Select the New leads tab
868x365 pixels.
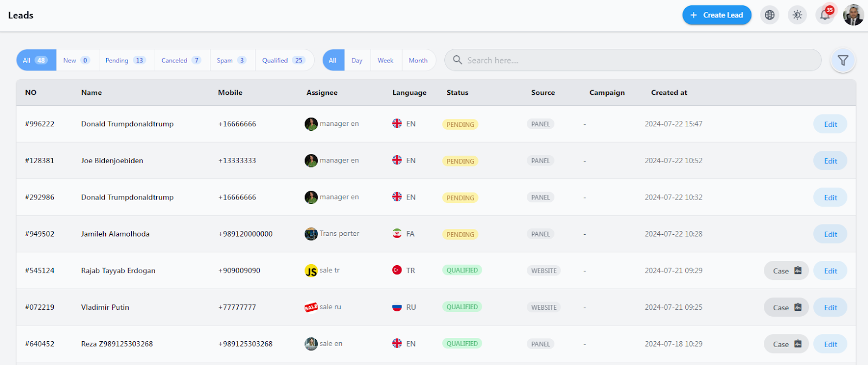point(77,60)
